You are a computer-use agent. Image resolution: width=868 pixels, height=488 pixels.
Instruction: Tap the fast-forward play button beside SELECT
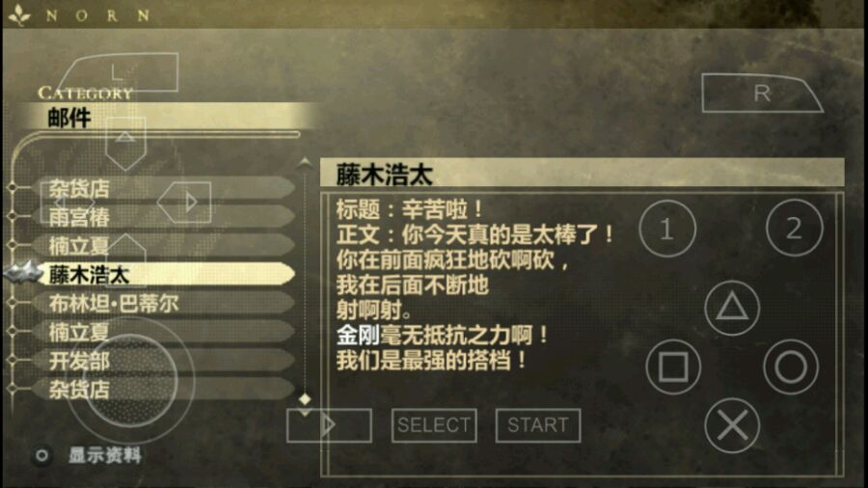pos(329,425)
